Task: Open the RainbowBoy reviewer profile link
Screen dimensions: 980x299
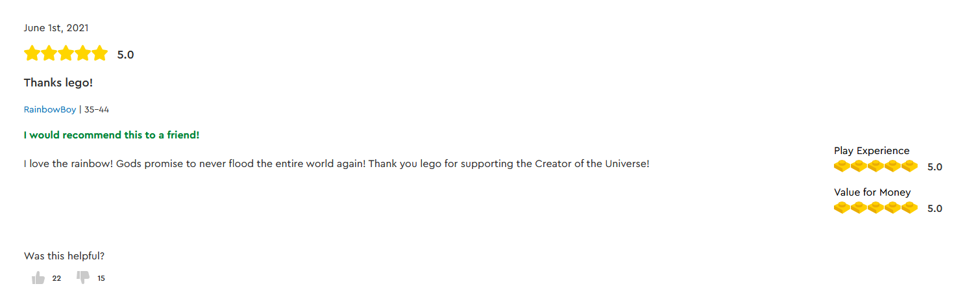Action: (x=50, y=109)
